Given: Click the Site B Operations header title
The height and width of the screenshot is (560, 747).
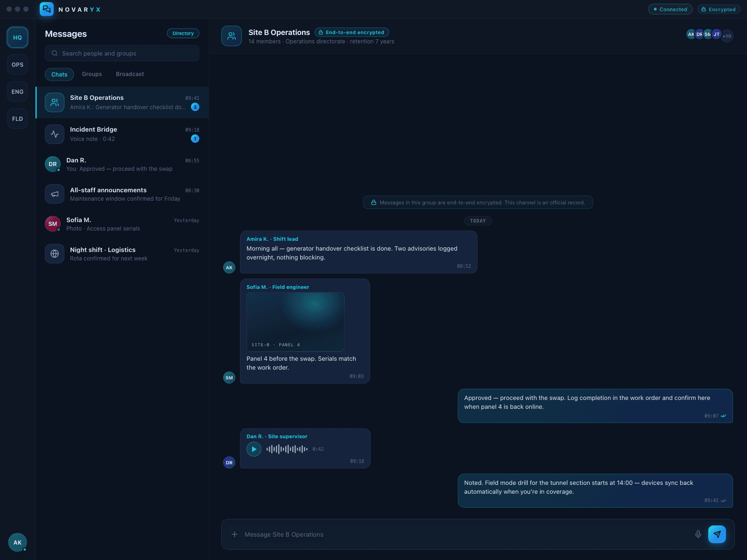Looking at the screenshot, I should (279, 32).
